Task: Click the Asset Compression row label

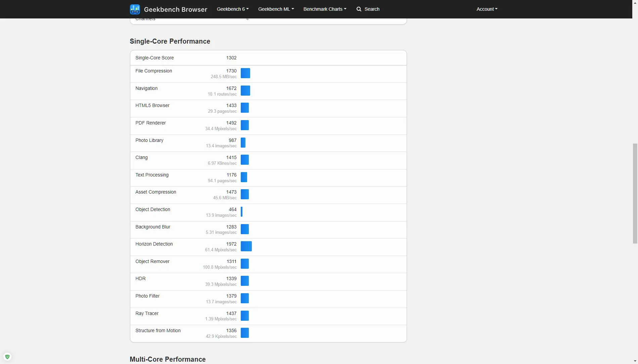Action: [156, 192]
